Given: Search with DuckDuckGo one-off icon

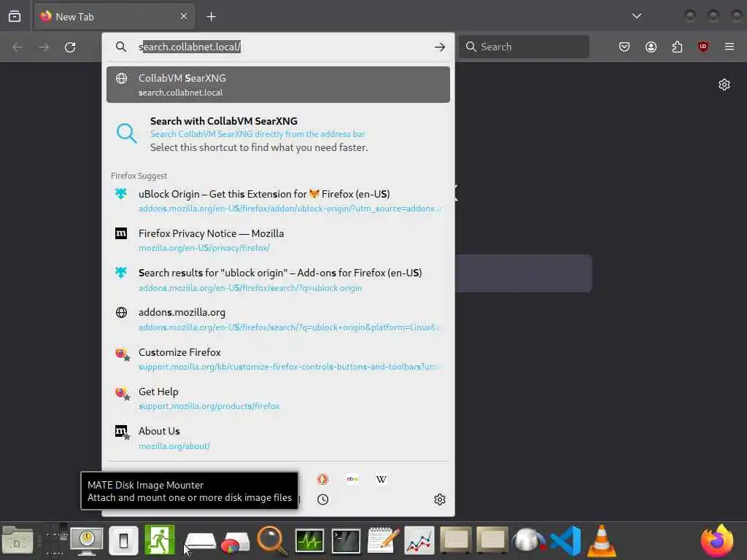Looking at the screenshot, I should (x=322, y=479).
